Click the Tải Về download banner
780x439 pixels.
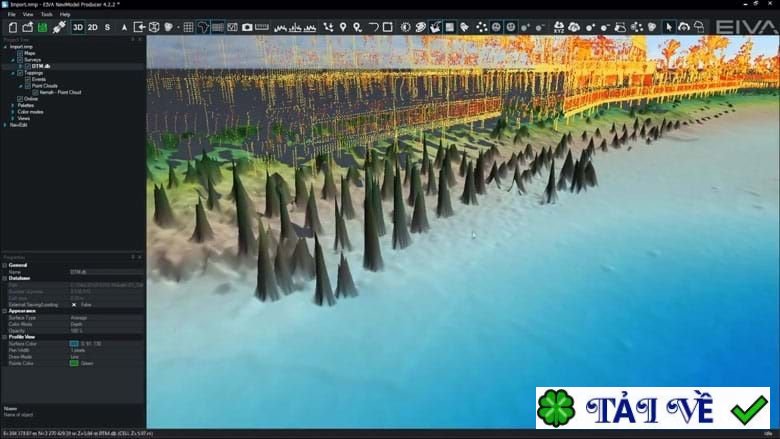click(x=653, y=408)
